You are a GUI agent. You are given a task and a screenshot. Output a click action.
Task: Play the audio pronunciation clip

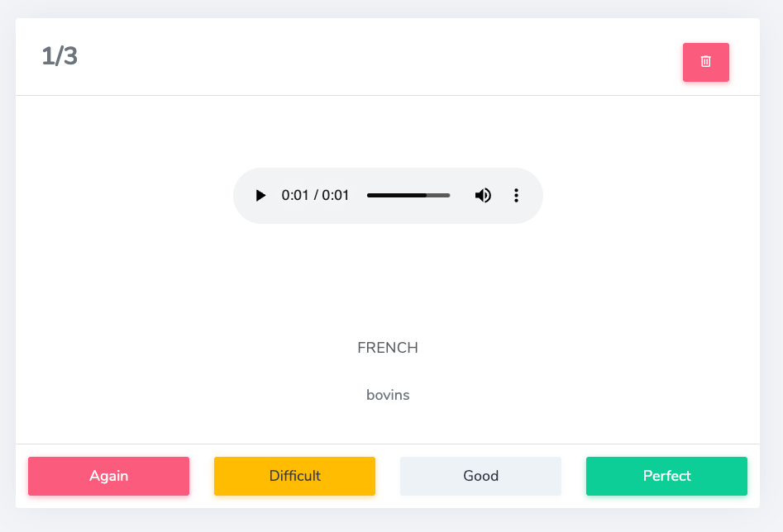[x=260, y=195]
